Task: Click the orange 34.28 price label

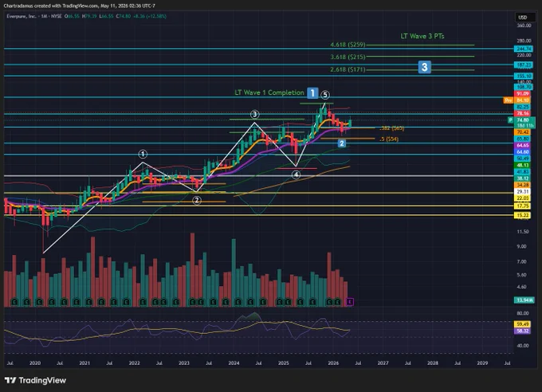Action: click(x=523, y=185)
